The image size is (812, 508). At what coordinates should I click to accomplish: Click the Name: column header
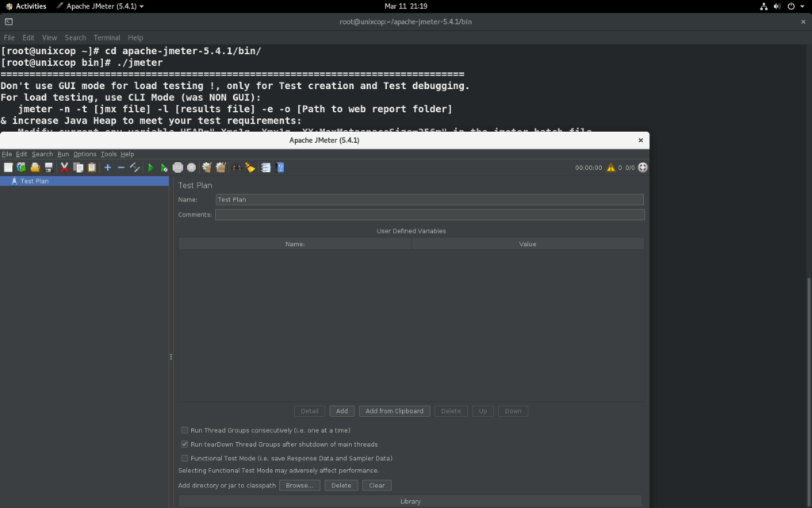point(295,244)
